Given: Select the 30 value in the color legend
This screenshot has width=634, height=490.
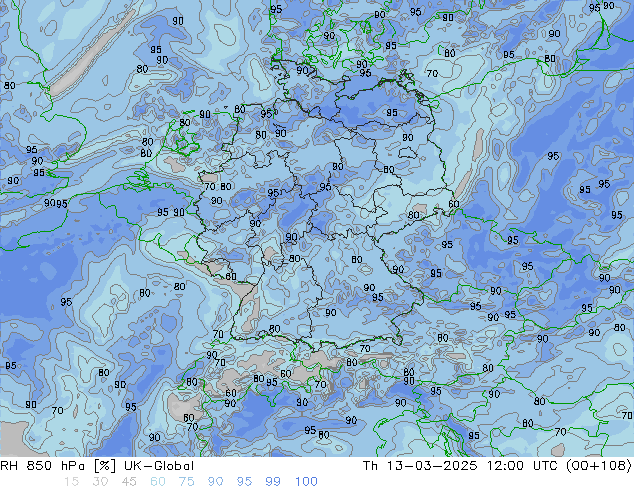Looking at the screenshot, I should pos(100,482).
